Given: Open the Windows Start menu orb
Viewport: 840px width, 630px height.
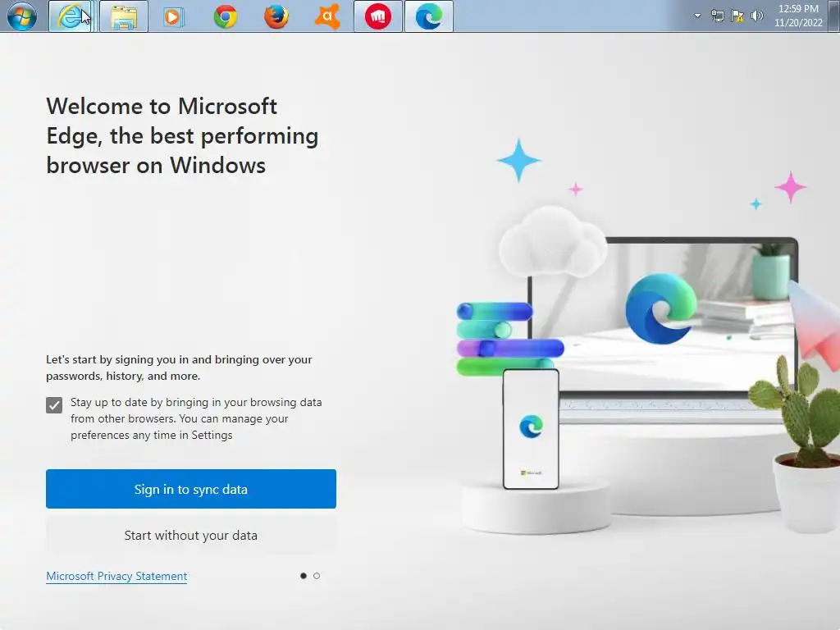Looking at the screenshot, I should coord(22,16).
